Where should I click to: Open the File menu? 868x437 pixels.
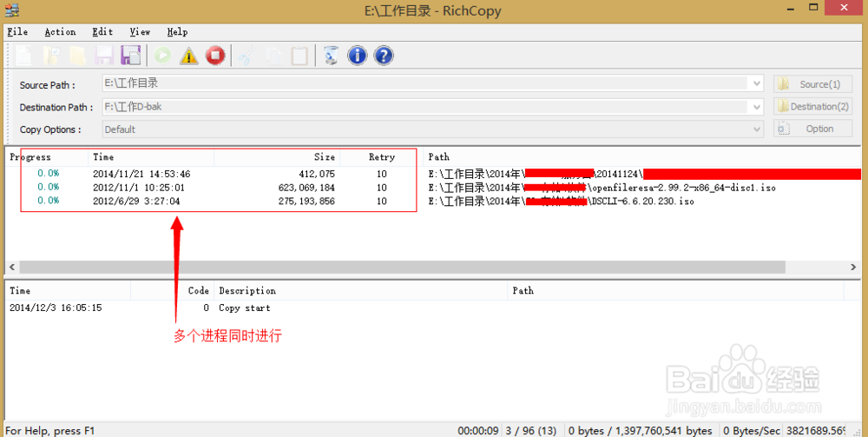click(x=17, y=31)
